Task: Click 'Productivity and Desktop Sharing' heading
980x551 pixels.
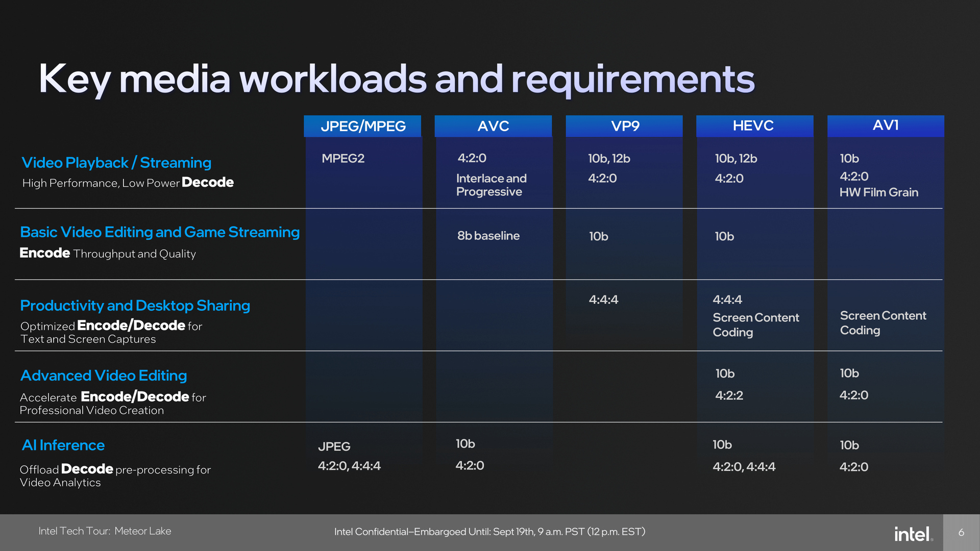Action: [x=135, y=305]
